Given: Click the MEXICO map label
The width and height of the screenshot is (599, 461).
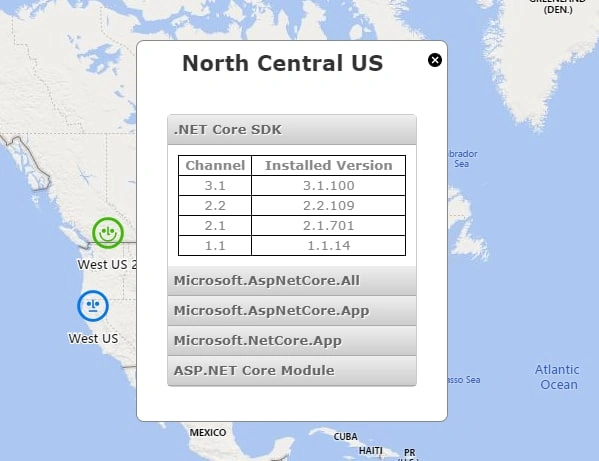Looking at the screenshot, I should (x=208, y=432).
